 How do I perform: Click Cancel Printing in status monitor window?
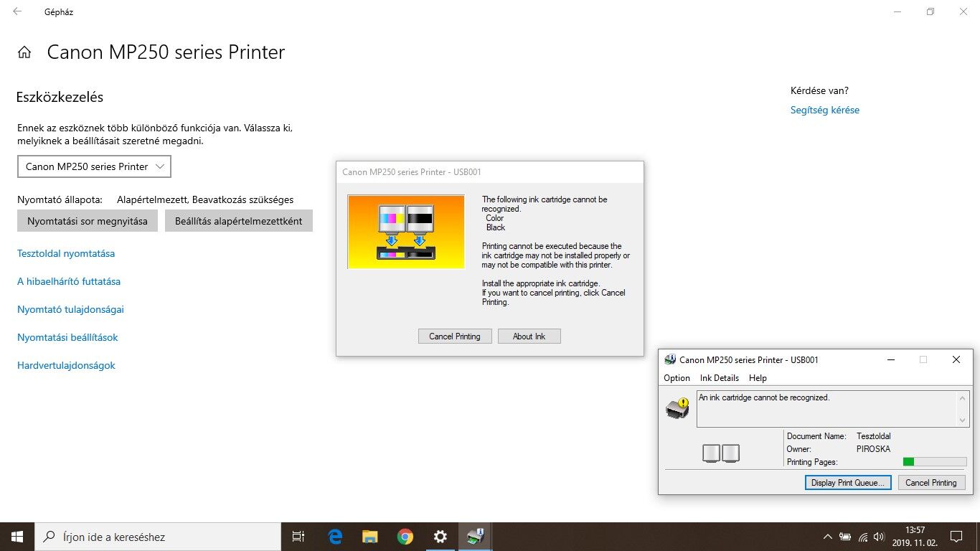(931, 483)
